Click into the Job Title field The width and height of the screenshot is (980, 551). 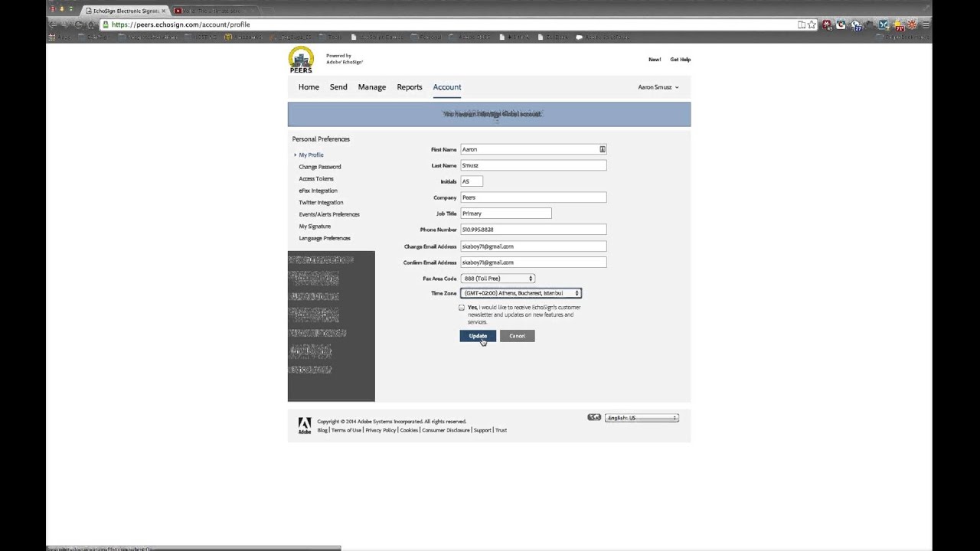505,214
